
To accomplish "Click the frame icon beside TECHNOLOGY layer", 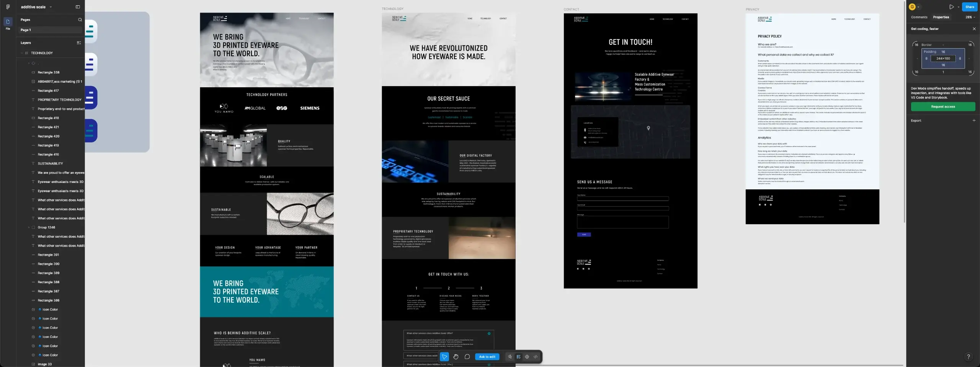I will [26, 53].
